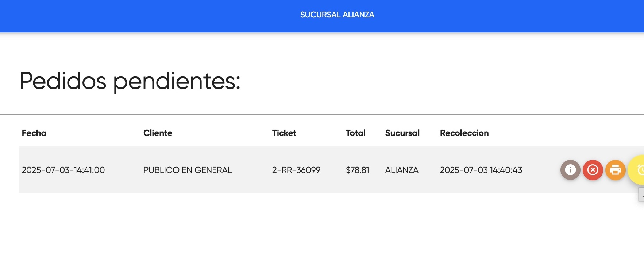Click the red cancel circle on the order row
Image resolution: width=644 pixels, height=263 pixels.
[593, 170]
